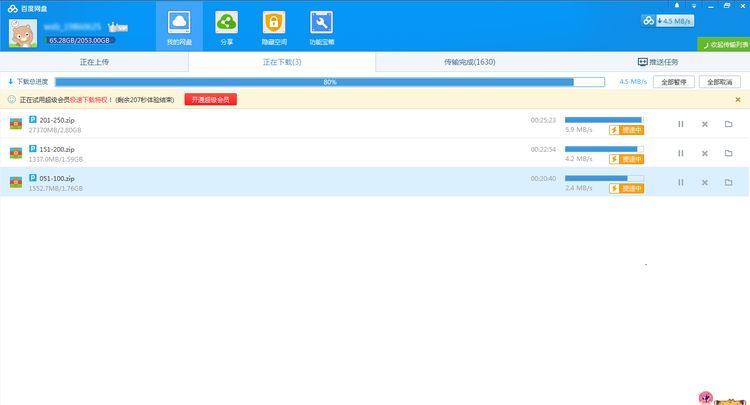Pause the 151-200.zip download
The width and height of the screenshot is (750, 405).
(681, 153)
